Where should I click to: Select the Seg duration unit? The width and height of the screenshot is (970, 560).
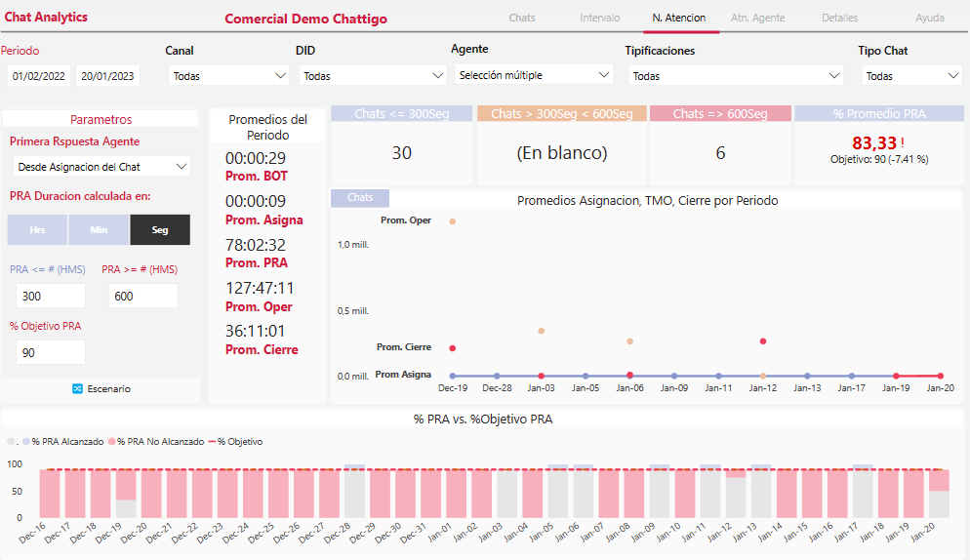click(160, 230)
